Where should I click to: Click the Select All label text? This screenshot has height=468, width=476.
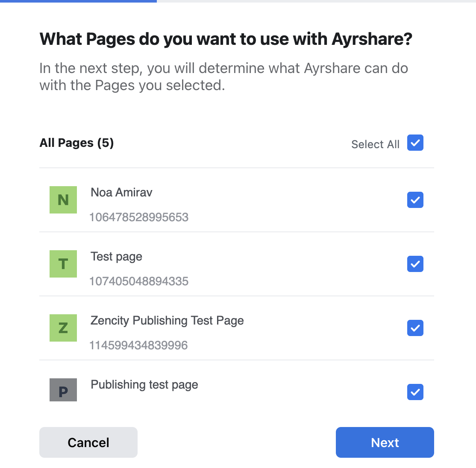tap(375, 144)
